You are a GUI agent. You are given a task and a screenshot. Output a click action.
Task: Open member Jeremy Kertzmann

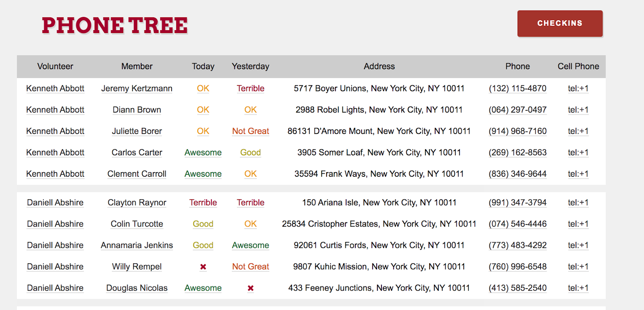pos(136,89)
